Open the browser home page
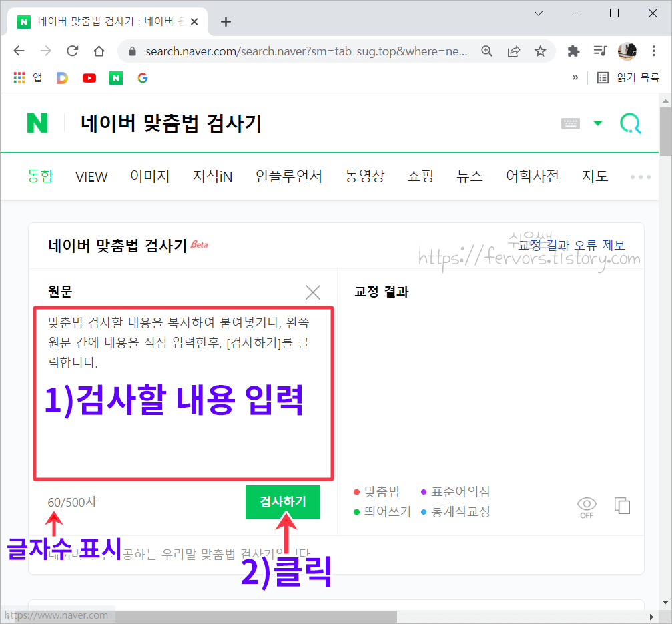672x624 pixels. 99,51
